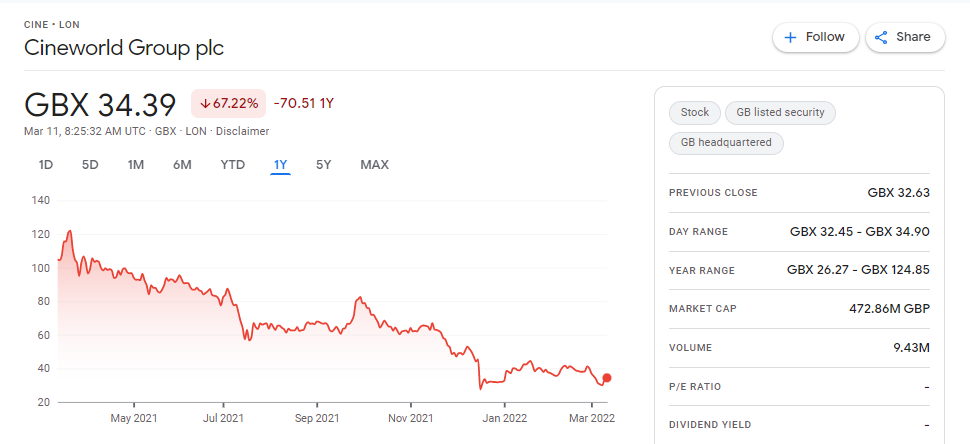Click the Jan 2022 axis label
Screen dimensions: 970x444
505,419
